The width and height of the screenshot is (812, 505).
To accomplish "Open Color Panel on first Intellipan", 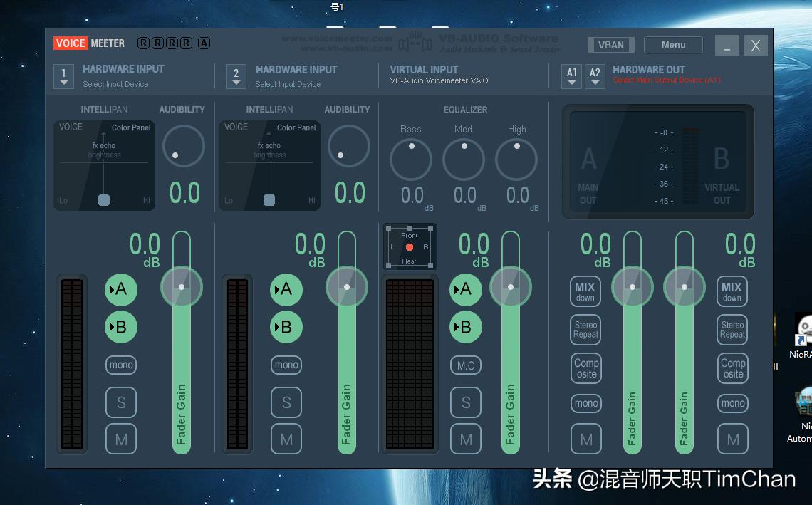I will (131, 127).
